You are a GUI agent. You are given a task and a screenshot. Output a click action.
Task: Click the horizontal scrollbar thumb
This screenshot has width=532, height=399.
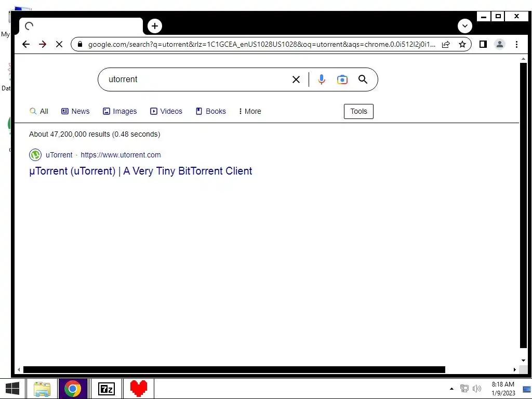point(234,369)
